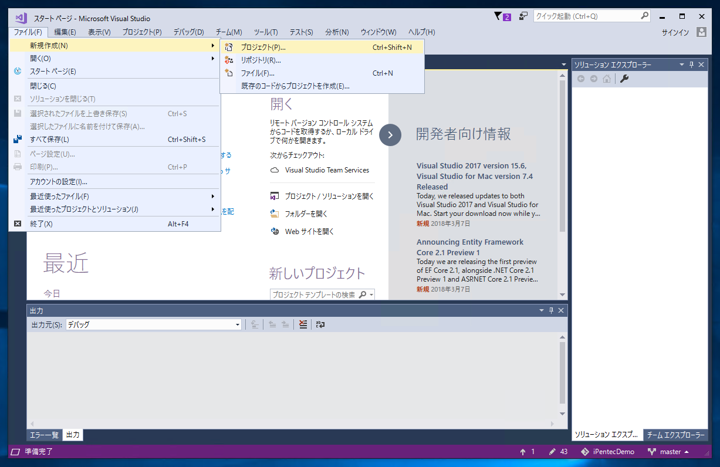Click the cloud icon for Visual Studio Team Services
The height and width of the screenshot is (467, 720).
coord(275,170)
